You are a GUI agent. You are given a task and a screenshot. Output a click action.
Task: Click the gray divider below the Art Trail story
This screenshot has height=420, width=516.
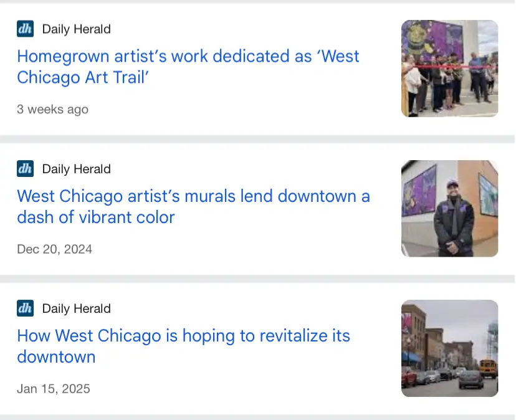coord(257,139)
